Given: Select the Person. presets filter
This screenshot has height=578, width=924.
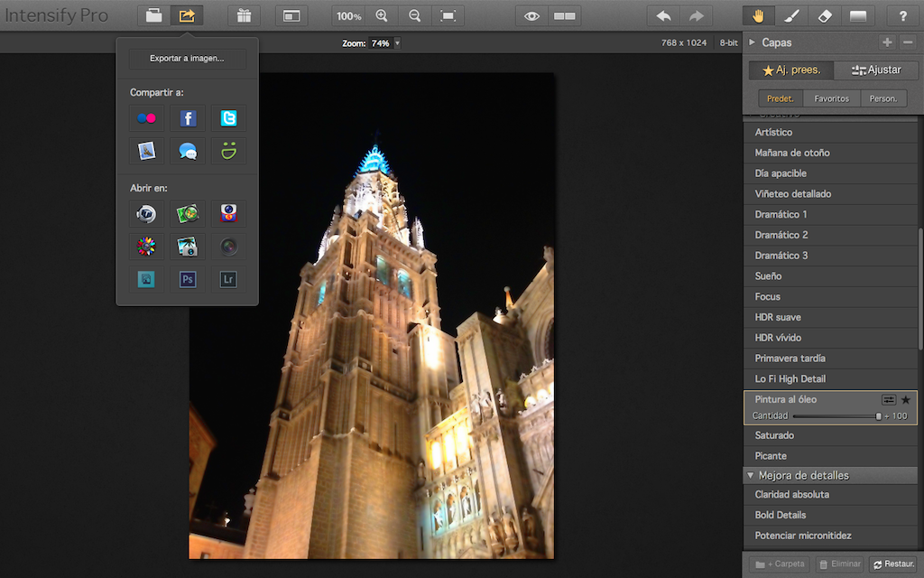Looking at the screenshot, I should coord(883,98).
